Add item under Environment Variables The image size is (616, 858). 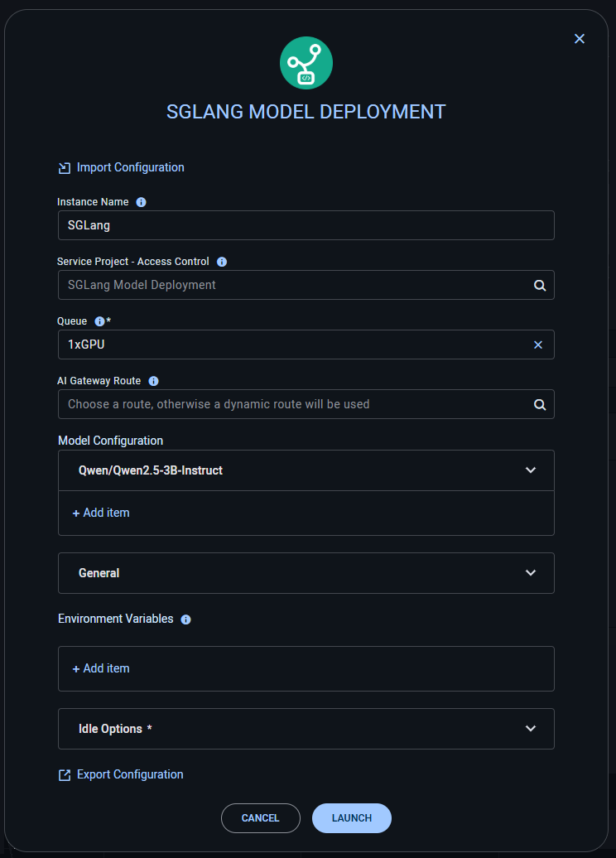tap(101, 668)
